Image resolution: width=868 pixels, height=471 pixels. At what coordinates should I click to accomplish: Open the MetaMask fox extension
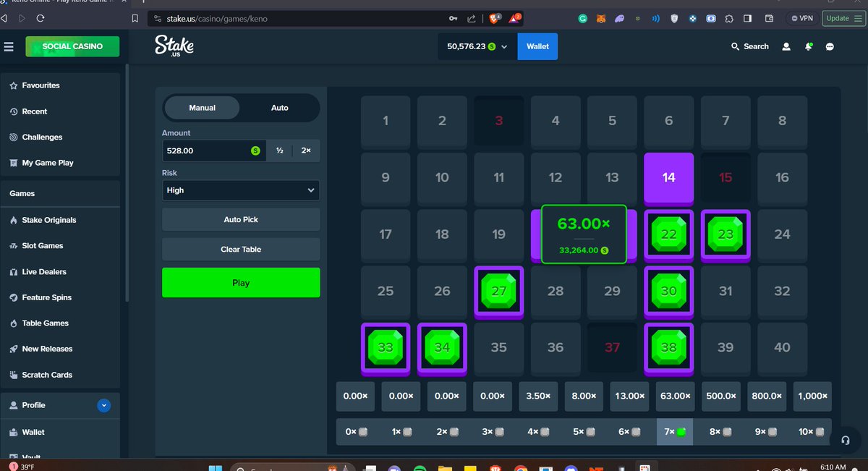[x=601, y=18]
